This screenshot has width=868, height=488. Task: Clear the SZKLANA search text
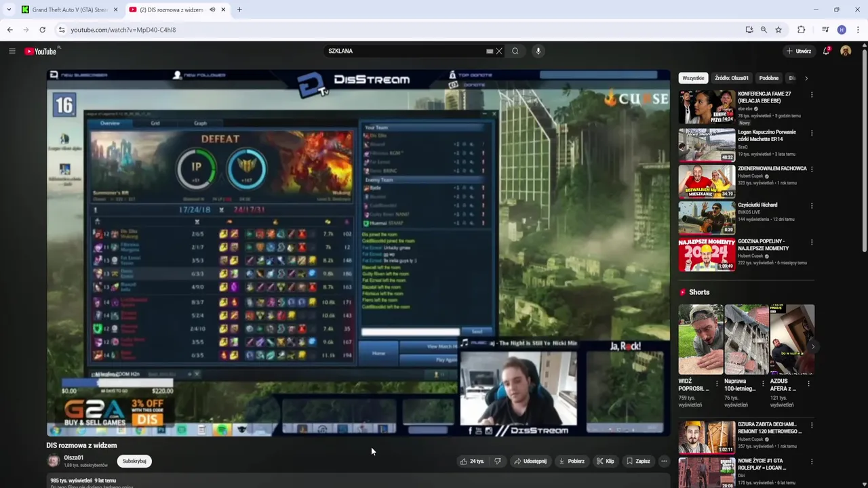coord(499,51)
